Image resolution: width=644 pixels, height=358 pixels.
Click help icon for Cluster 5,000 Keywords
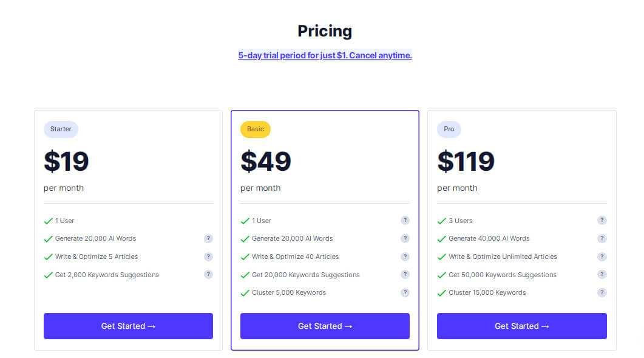(x=405, y=292)
